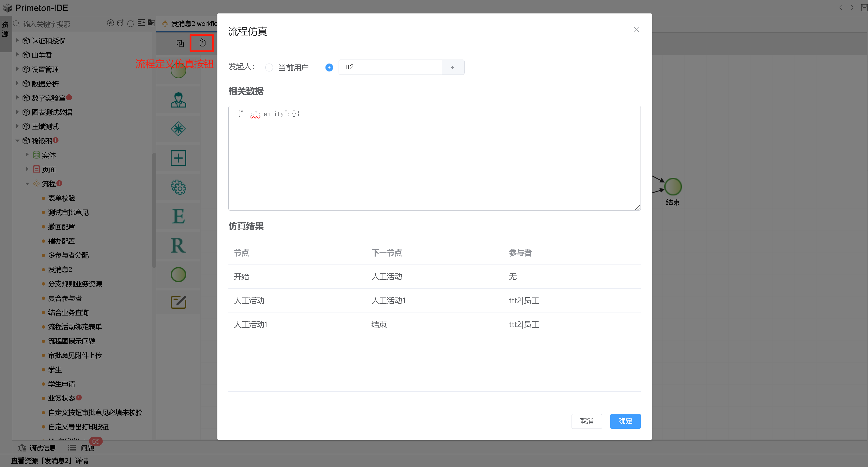868x467 pixels.
Task: Select the gear-shaped automatic activity node
Action: (x=178, y=187)
